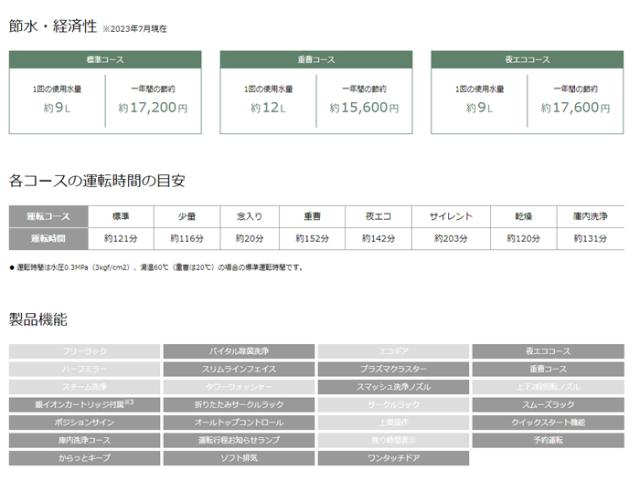Click the 製品機能 section heading
The image size is (640, 480).
click(x=38, y=319)
